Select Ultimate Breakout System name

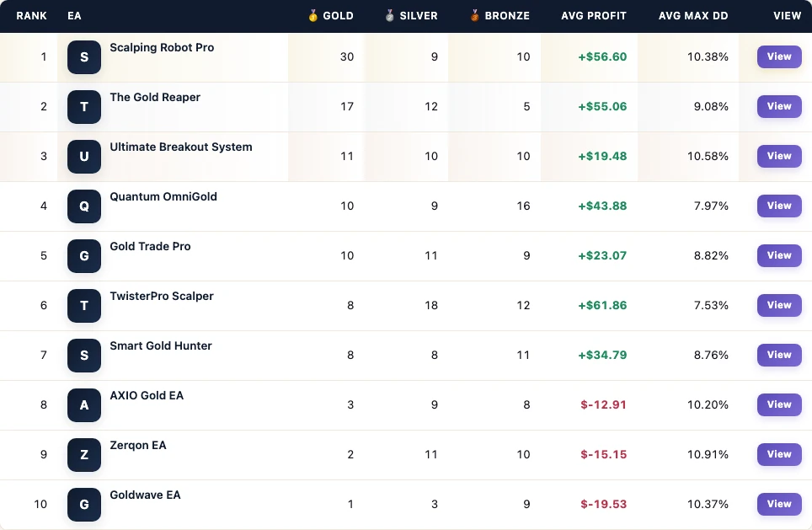click(181, 147)
